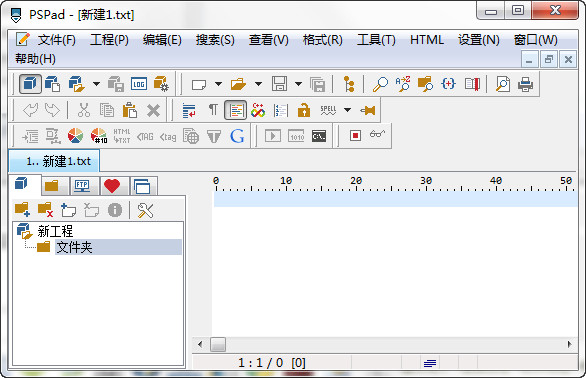This screenshot has height=378, width=586.
Task: Click the save all files icon
Action: coord(318,84)
